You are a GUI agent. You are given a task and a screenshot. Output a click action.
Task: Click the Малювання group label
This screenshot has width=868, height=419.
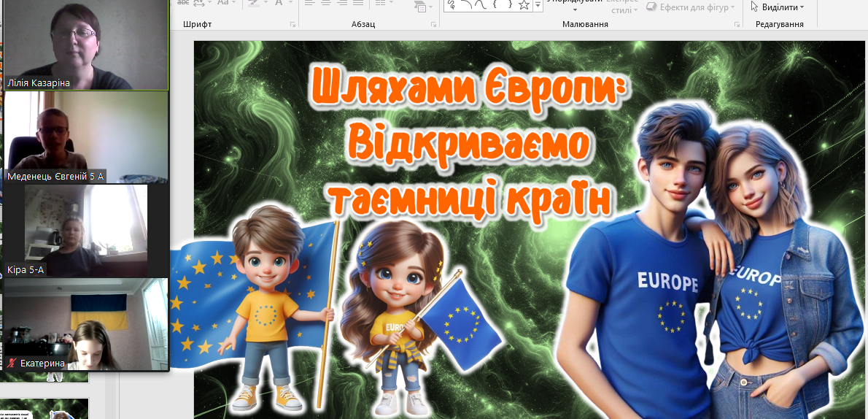(585, 24)
